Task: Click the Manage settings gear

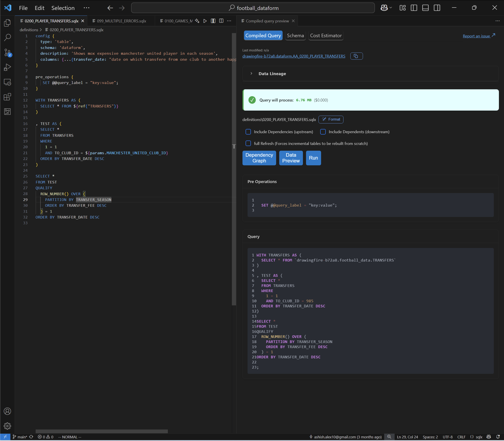Action: (x=7, y=426)
